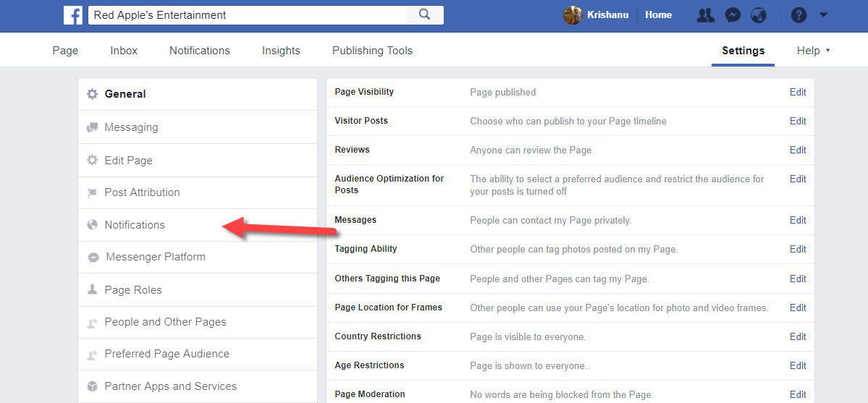Viewport: 868px width, 403px height.
Task: Open Page Roles settings
Action: pyautogui.click(x=198, y=289)
